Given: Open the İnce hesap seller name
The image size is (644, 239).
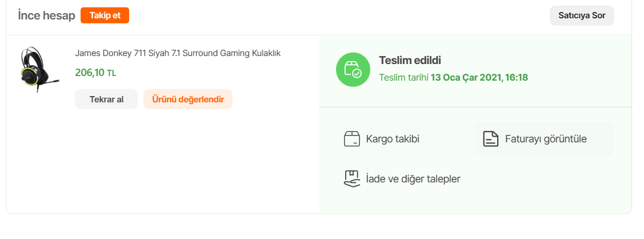Looking at the screenshot, I should (46, 15).
